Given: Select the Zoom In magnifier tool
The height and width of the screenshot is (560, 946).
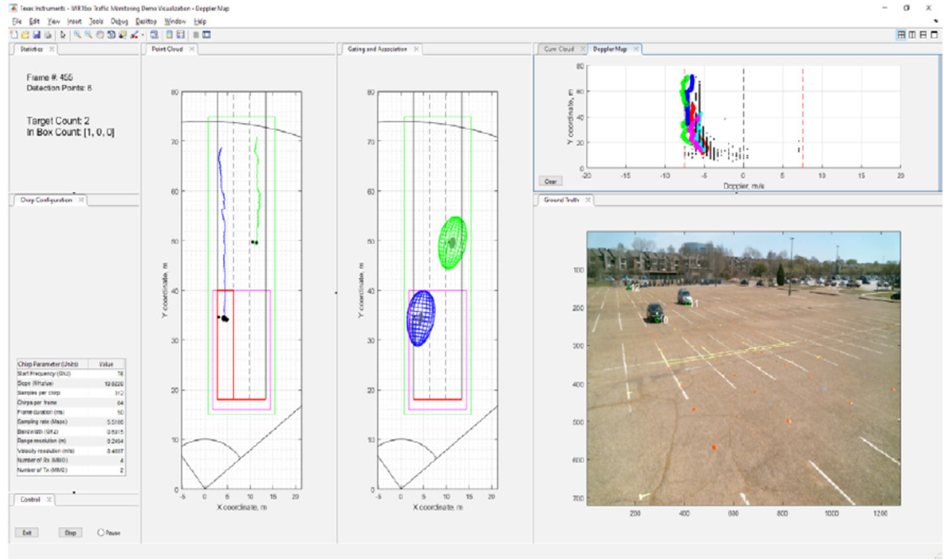Looking at the screenshot, I should pyautogui.click(x=78, y=34).
